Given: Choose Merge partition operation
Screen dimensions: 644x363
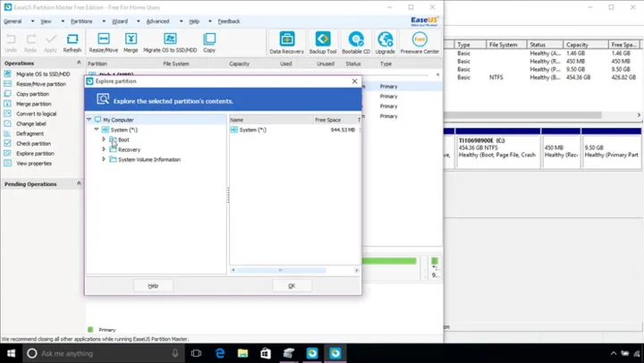Looking at the screenshot, I should [x=33, y=104].
